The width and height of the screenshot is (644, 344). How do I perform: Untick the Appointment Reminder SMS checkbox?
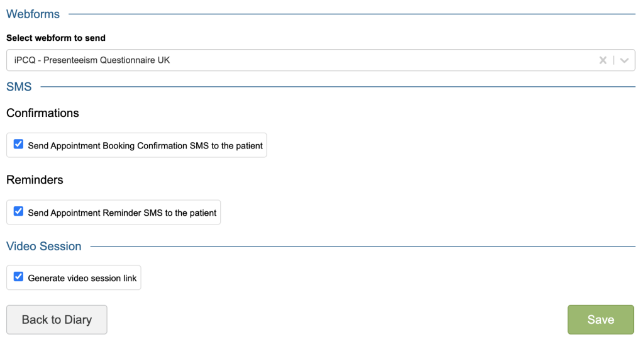18,211
